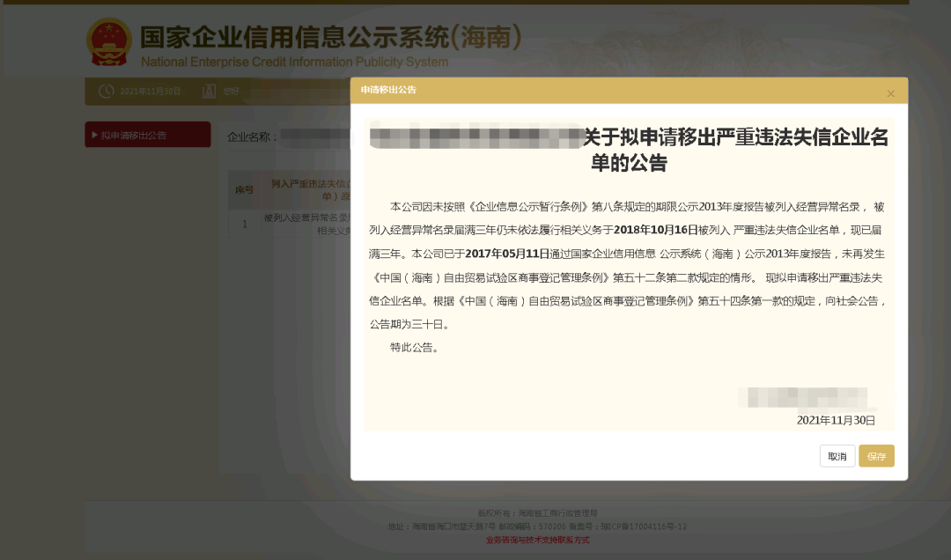Viewport: 951px width, 560px height.
Task: Expand the sidebar announcement category
Action: [147, 134]
